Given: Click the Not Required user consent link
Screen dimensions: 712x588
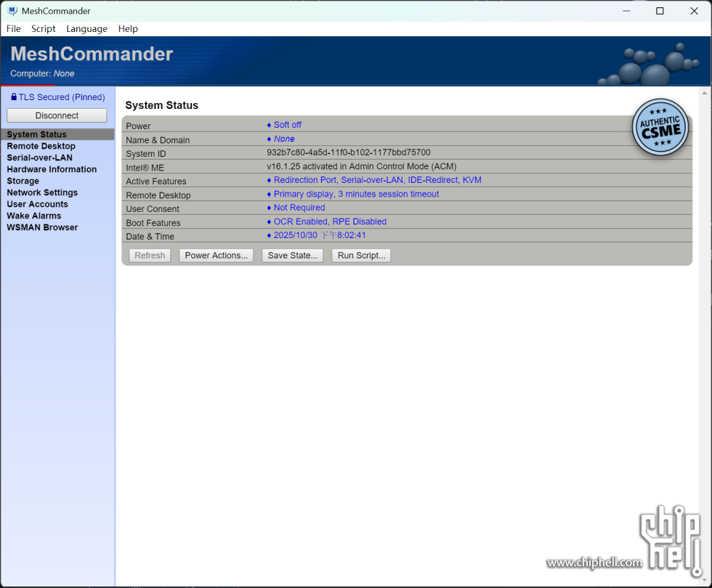Looking at the screenshot, I should point(299,208).
